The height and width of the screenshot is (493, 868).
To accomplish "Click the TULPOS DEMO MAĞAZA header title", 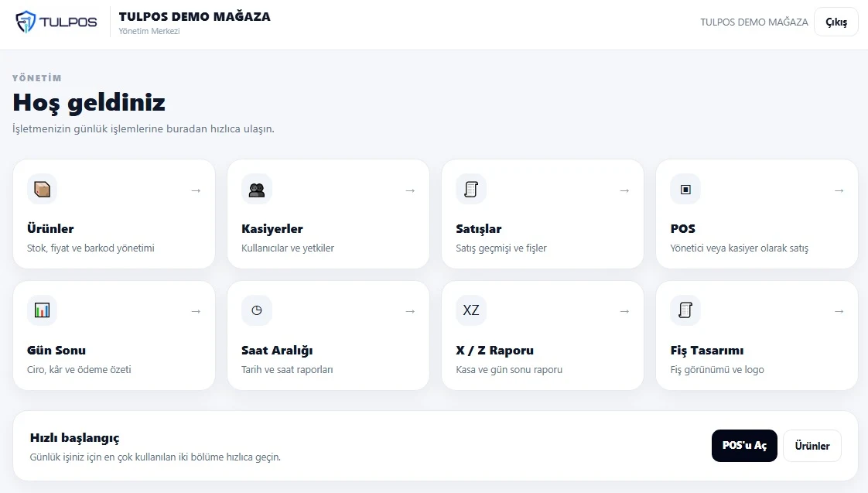I will point(194,16).
